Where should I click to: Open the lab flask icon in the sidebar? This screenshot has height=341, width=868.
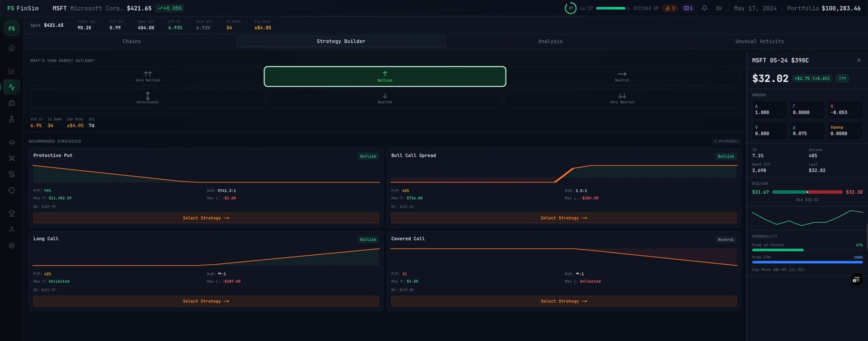12,119
